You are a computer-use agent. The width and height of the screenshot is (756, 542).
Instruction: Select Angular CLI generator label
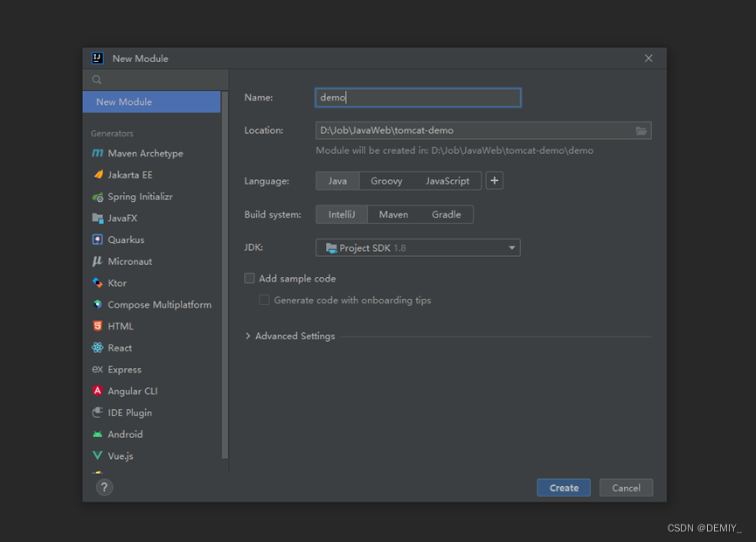pyautogui.click(x=133, y=391)
